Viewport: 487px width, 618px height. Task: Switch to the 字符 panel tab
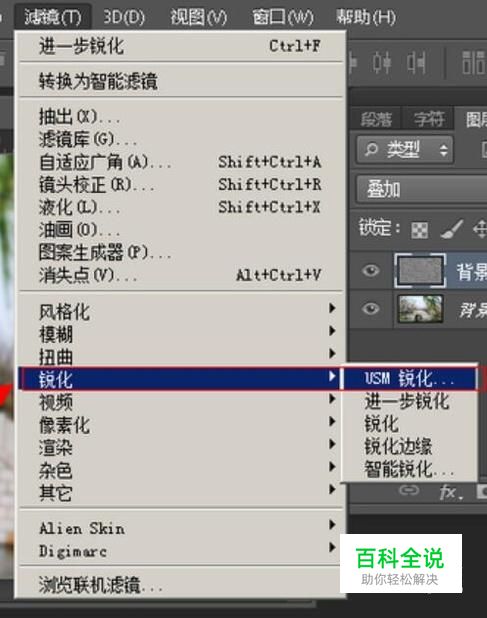(x=429, y=119)
